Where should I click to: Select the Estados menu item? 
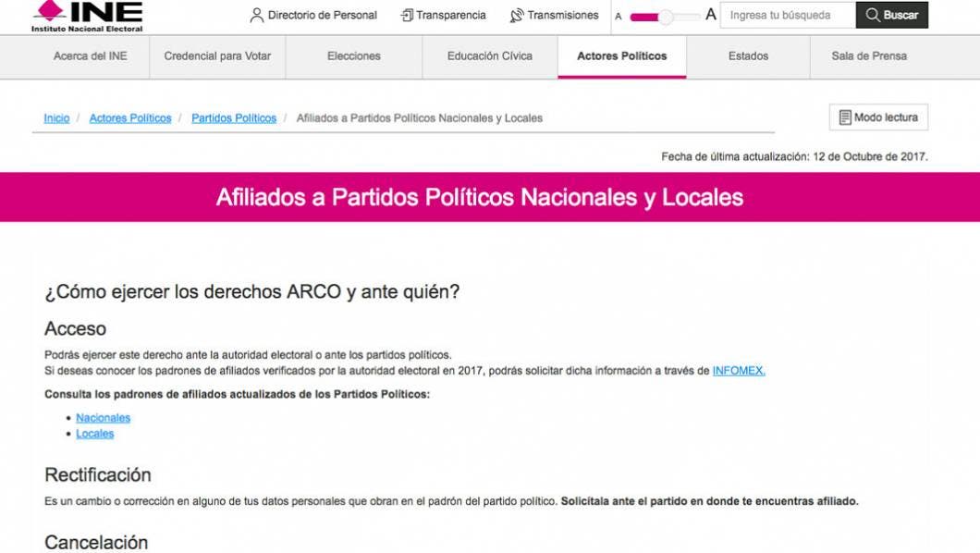[748, 56]
